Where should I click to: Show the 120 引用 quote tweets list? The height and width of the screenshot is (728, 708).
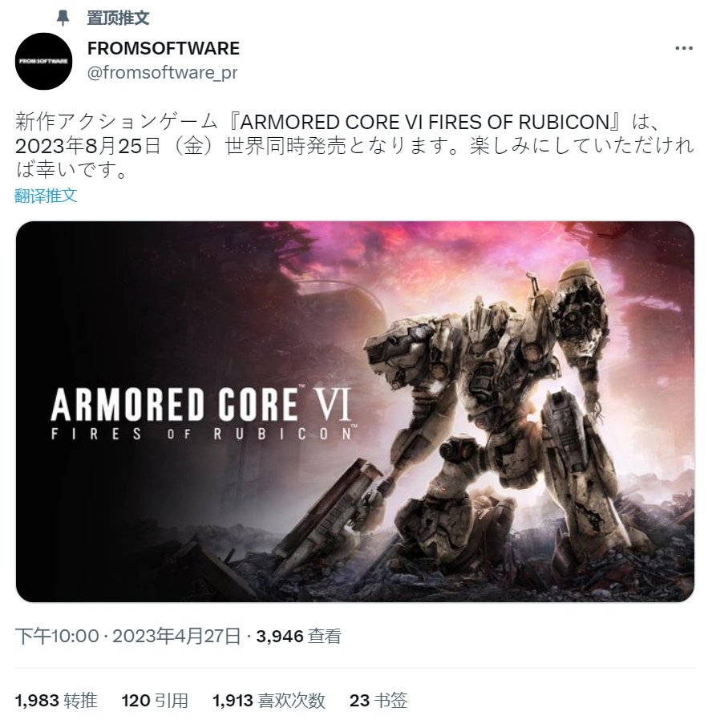point(155,700)
